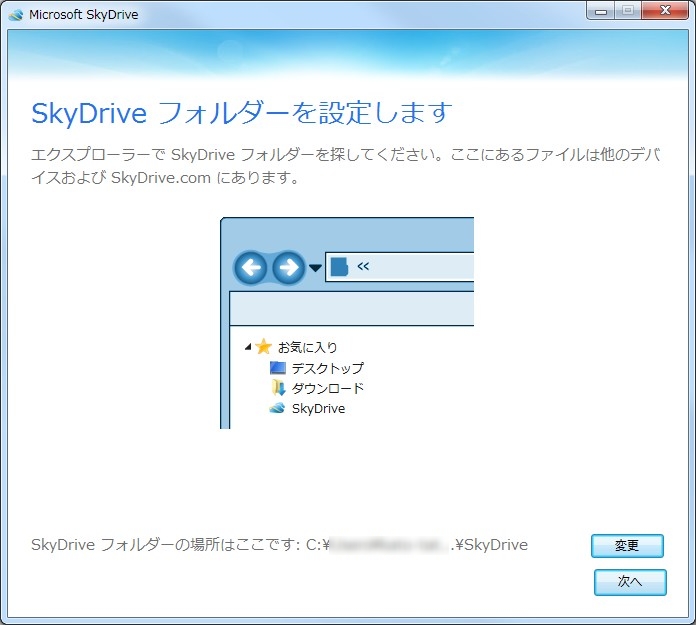Click the SkyDrive label in the favorites list

pos(318,409)
